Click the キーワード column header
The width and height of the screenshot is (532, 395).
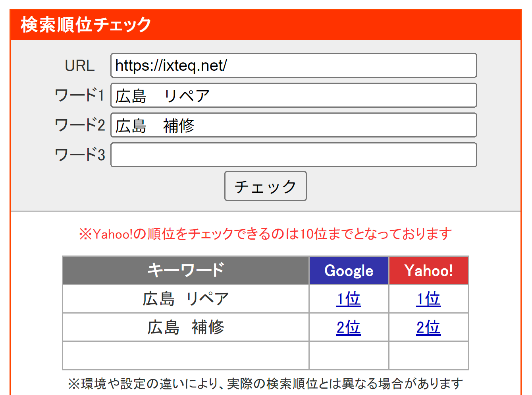point(186,270)
